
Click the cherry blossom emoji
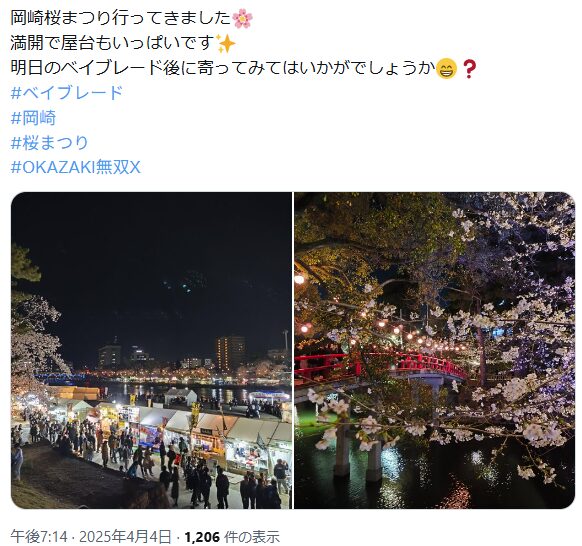point(242,19)
